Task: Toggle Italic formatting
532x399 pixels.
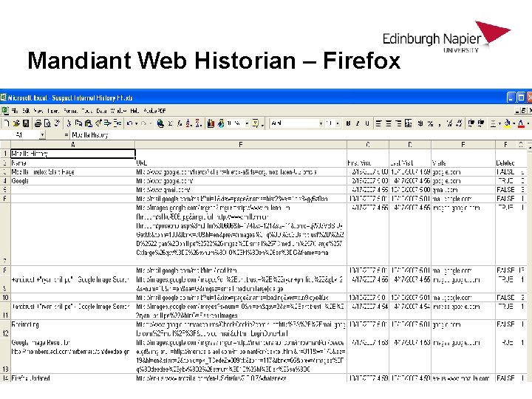Action: 358,123
